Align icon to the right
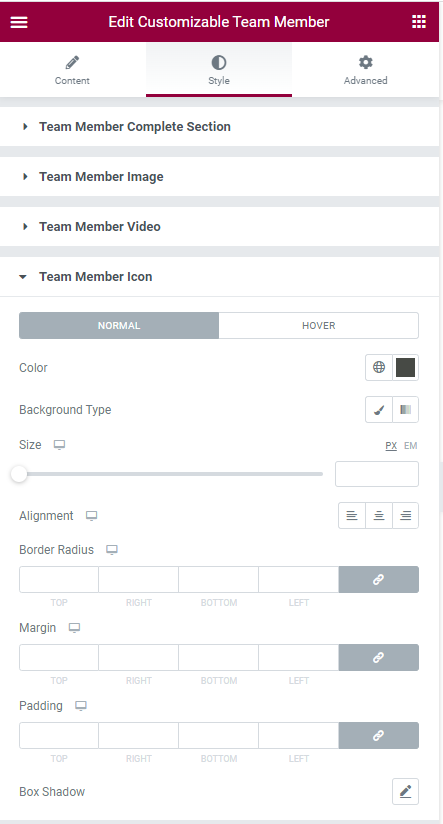This screenshot has width=443, height=824. click(405, 516)
